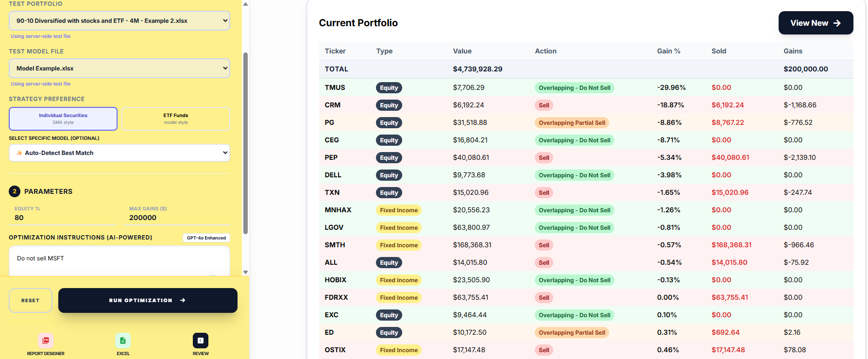
Task: Click the $-2,139.10 gains for PEP
Action: point(800,157)
